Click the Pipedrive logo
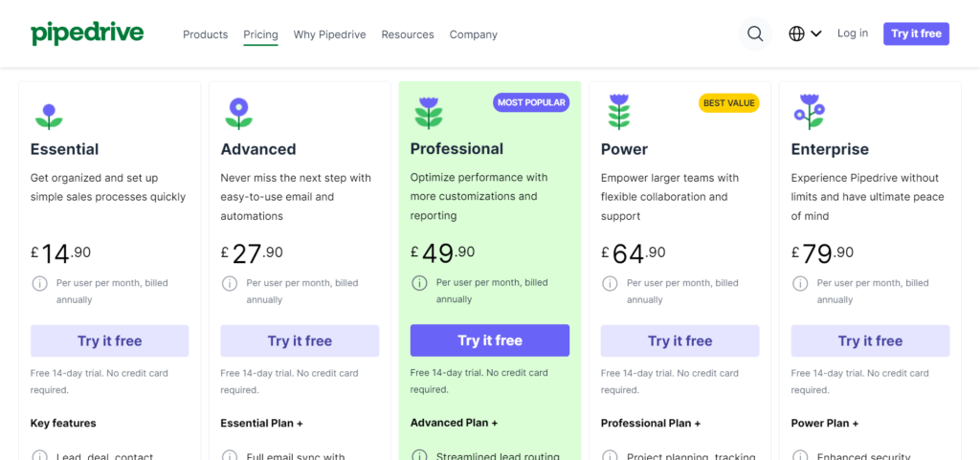Image resolution: width=980 pixels, height=460 pixels. 87,33
